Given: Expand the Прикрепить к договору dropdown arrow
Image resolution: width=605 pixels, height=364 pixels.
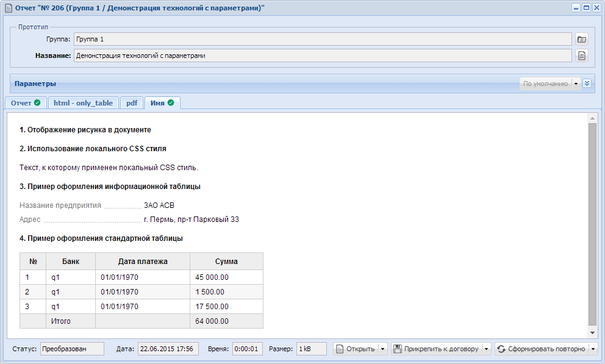Looking at the screenshot, I should tap(487, 349).
